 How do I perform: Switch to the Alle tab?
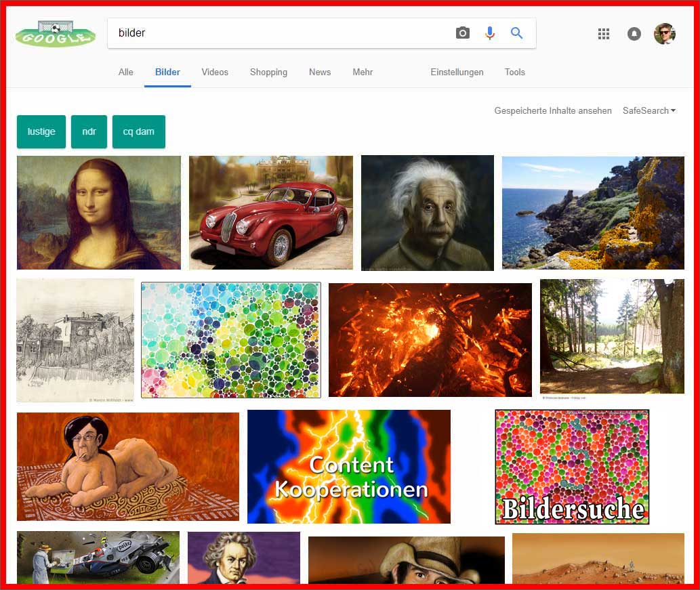click(126, 72)
